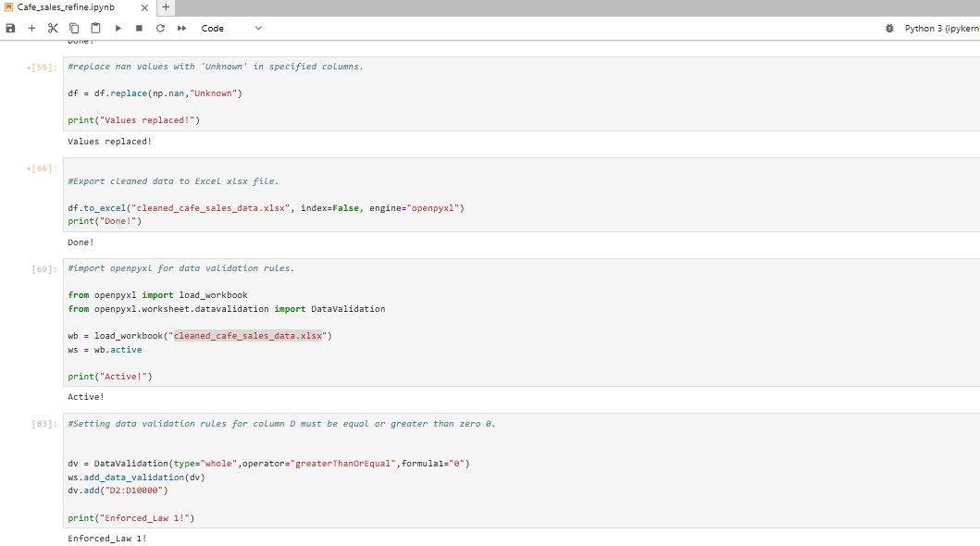
Task: Run the selected cell
Action: click(x=118, y=28)
